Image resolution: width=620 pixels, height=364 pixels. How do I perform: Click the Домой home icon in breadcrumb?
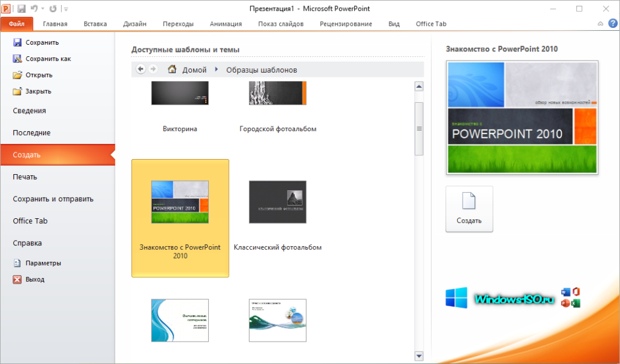click(172, 69)
